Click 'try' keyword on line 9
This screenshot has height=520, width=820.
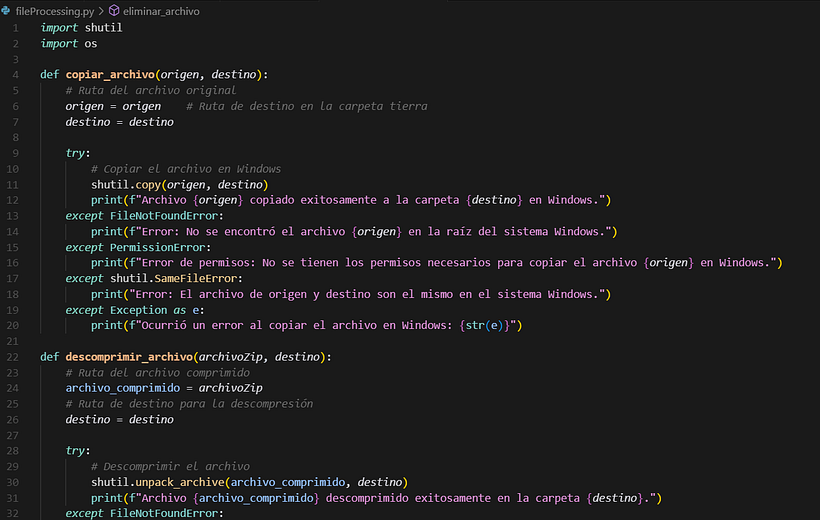[75, 153]
